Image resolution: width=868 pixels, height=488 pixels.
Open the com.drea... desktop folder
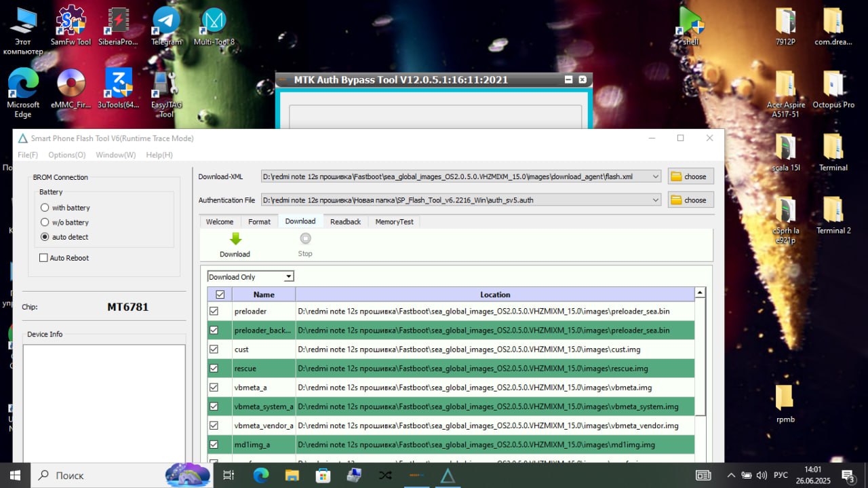click(x=833, y=26)
